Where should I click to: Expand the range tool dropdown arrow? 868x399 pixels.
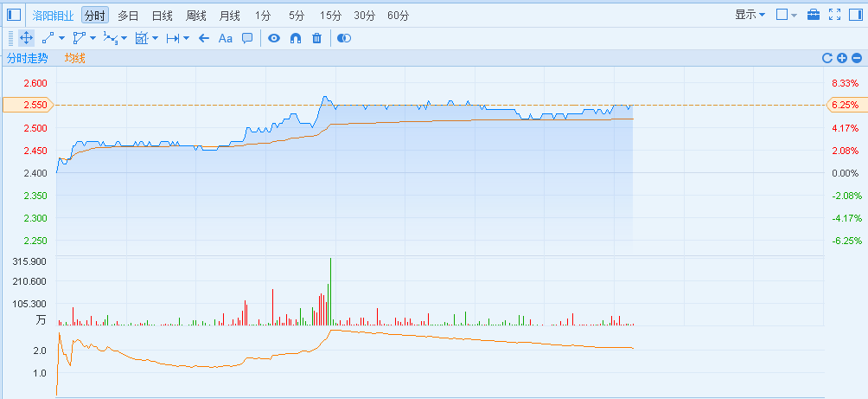click(x=187, y=38)
